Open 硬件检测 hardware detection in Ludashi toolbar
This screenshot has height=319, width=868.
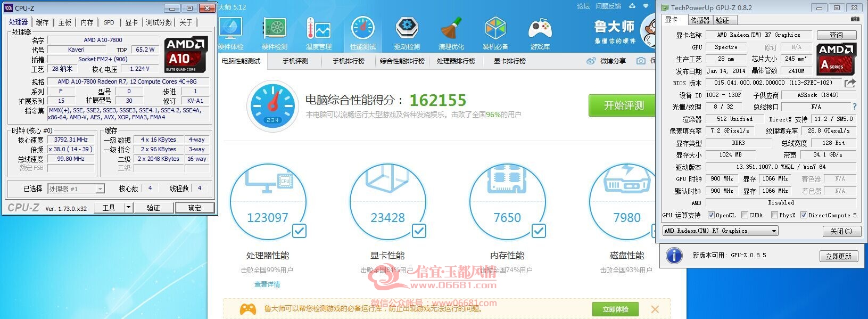tap(275, 33)
